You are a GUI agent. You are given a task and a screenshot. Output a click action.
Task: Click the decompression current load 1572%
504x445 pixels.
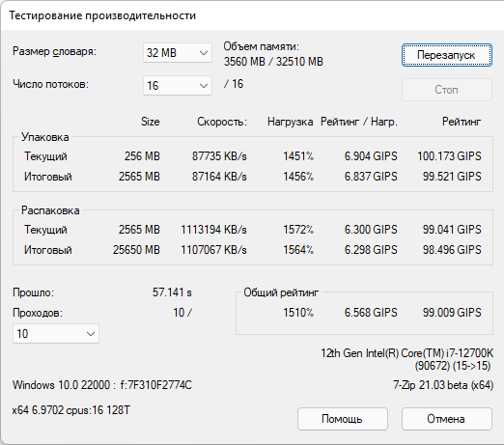pos(298,230)
